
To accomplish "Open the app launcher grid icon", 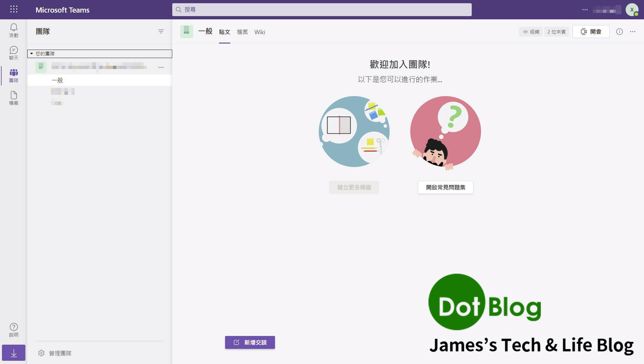I will (14, 9).
